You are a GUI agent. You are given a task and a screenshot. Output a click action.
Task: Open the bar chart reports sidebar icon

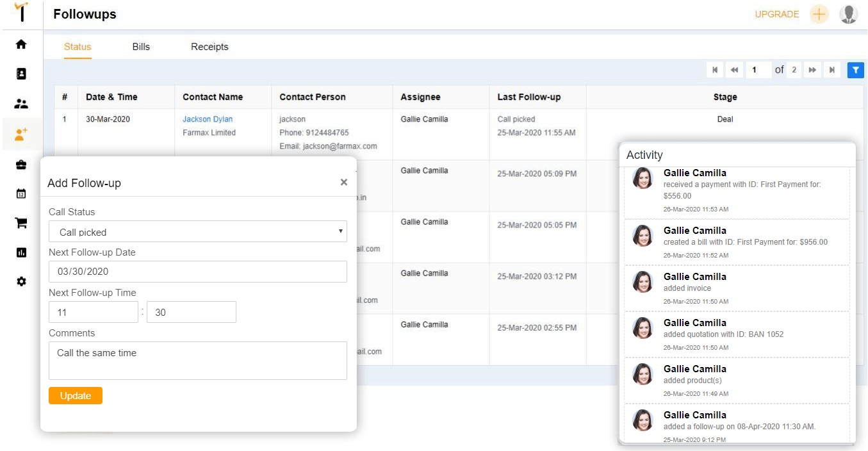click(x=21, y=252)
